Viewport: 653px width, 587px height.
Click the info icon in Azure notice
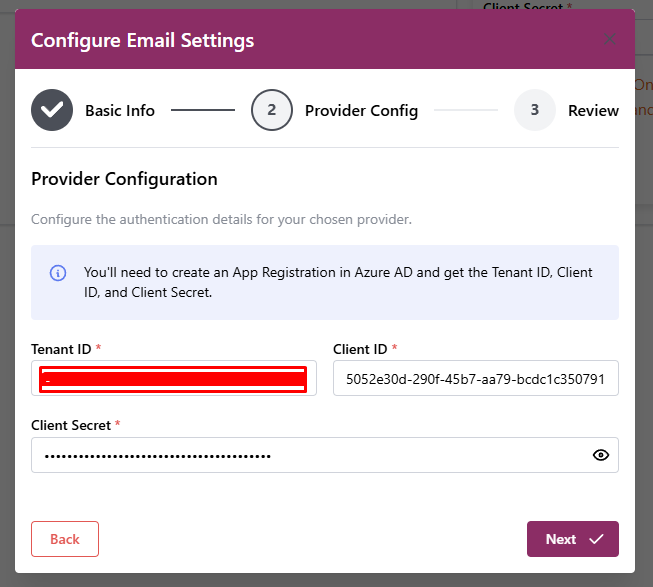58,273
